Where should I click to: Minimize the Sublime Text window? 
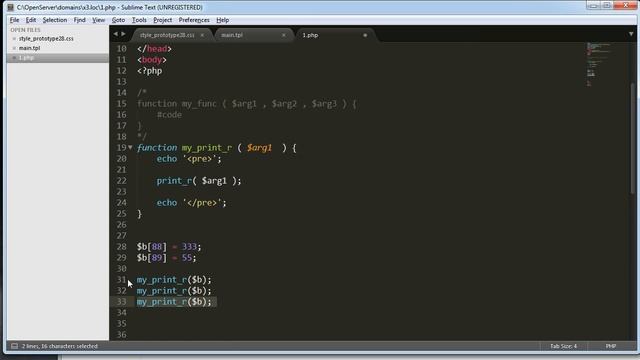pyautogui.click(x=593, y=5)
